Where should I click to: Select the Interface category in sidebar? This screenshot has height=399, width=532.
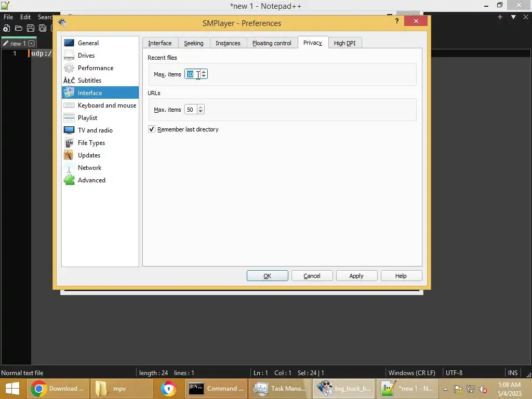coord(100,92)
